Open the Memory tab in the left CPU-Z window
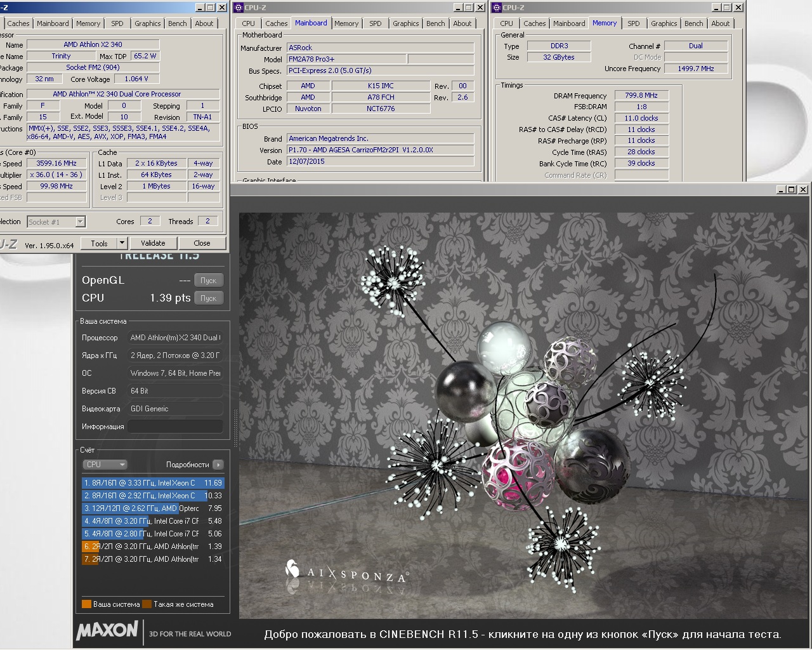Image resolution: width=812 pixels, height=650 pixels. click(88, 23)
